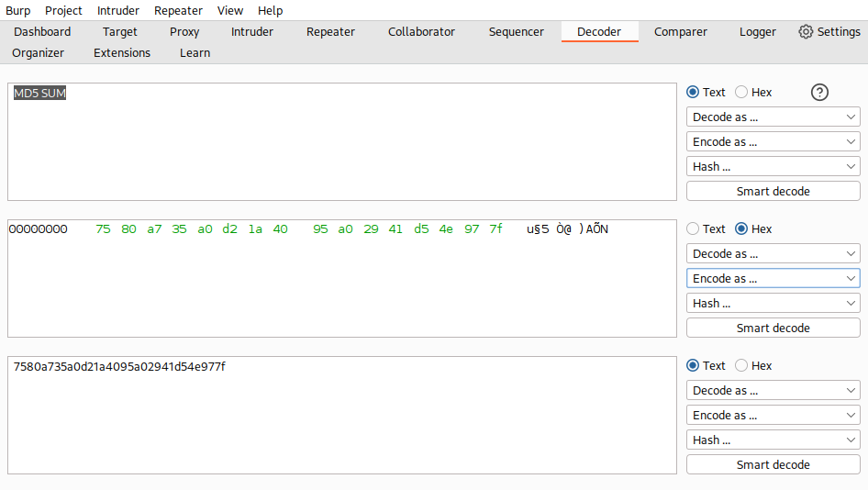
Task: Click the 'MD5 SUM' text input area
Action: pos(341,141)
